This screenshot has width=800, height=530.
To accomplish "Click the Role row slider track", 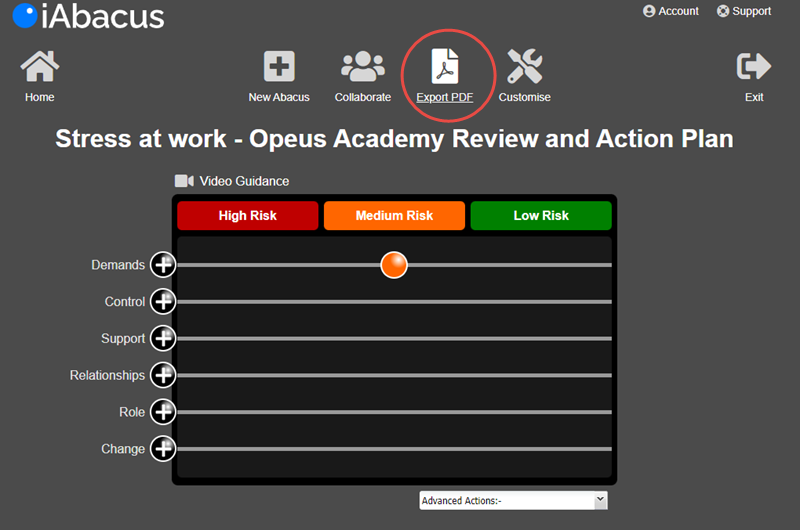I will click(x=394, y=412).
